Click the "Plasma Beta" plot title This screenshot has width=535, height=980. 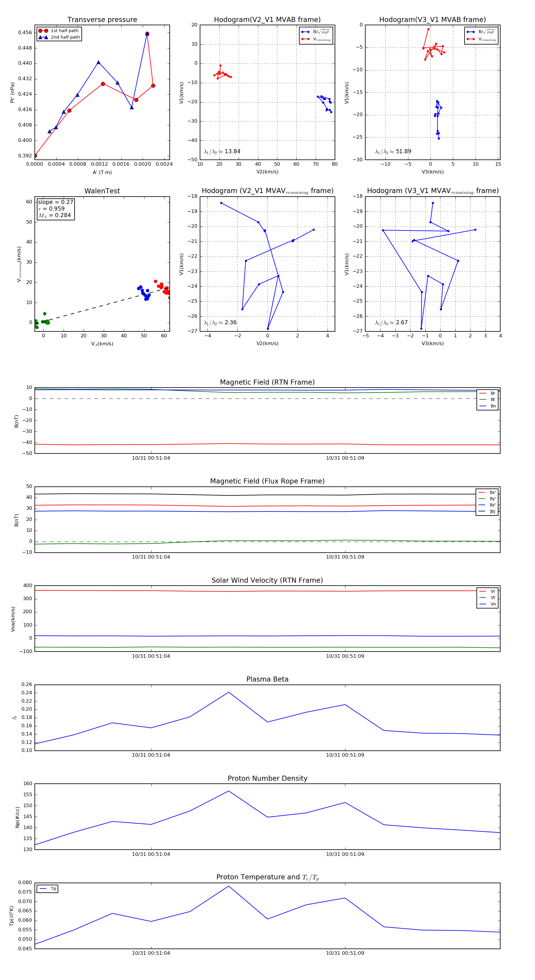point(267,679)
